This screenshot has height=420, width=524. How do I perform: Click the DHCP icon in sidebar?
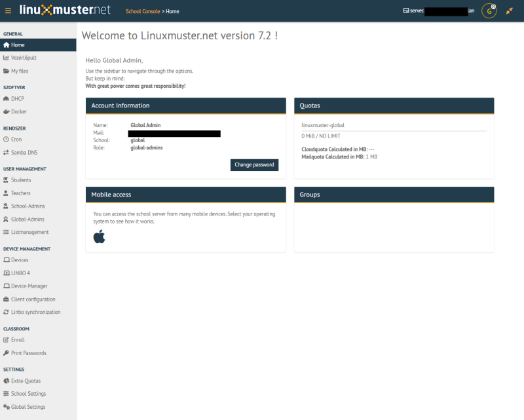click(6, 99)
